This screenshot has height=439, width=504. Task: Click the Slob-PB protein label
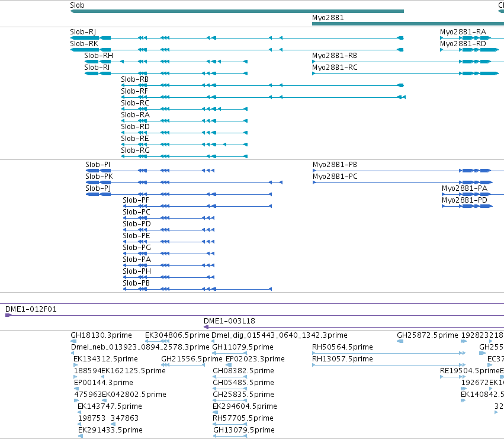coord(136,283)
